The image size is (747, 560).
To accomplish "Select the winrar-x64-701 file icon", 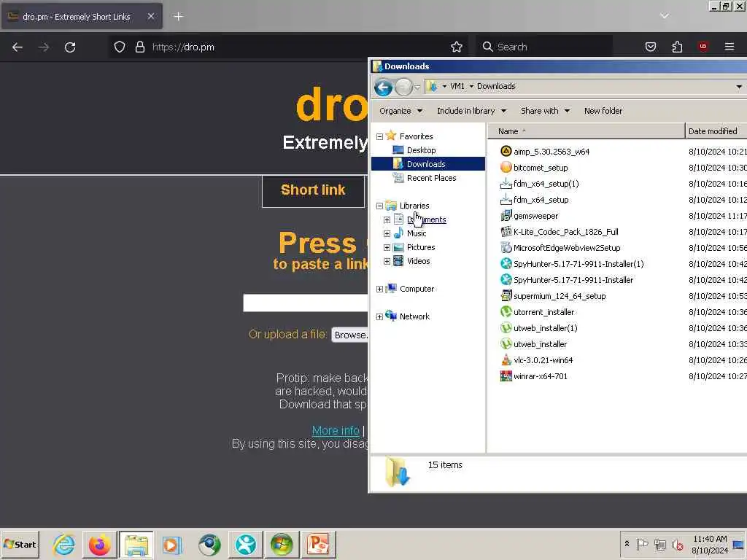I will [506, 376].
